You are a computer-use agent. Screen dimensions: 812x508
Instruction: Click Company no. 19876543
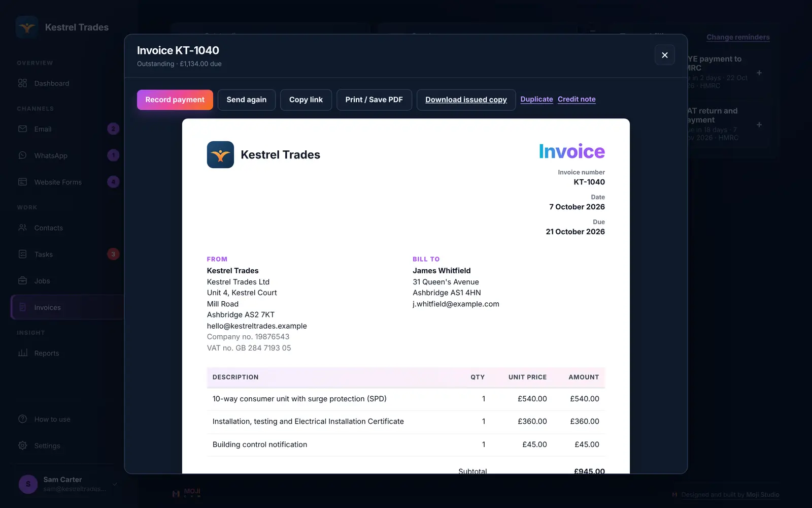click(x=248, y=337)
